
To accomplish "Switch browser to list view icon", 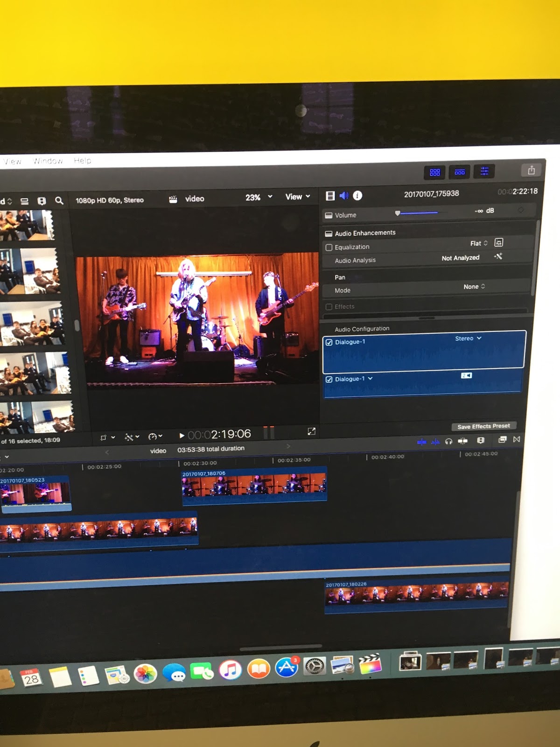I will pyautogui.click(x=25, y=202).
